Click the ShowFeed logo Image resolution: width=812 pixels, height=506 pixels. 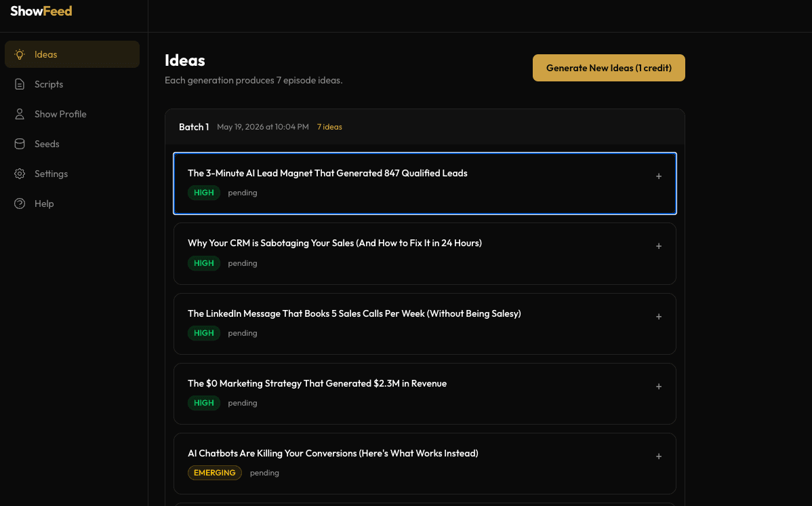coord(41,11)
